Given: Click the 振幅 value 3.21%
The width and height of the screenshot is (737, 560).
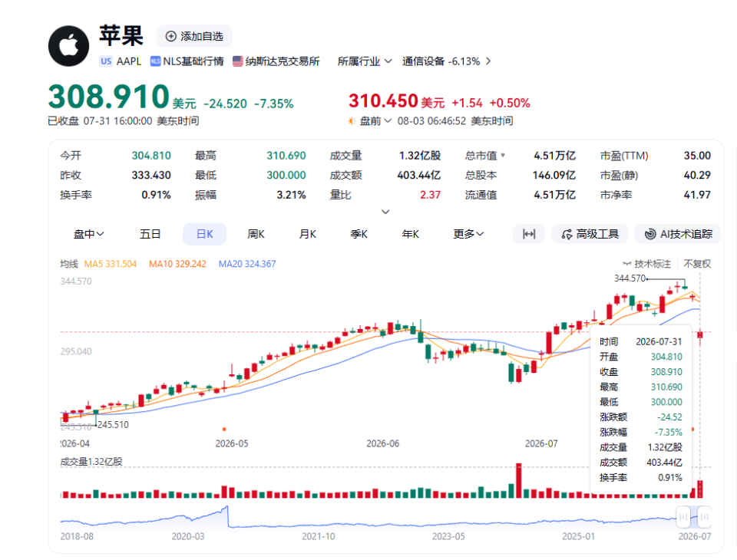Looking at the screenshot, I should click(291, 195).
